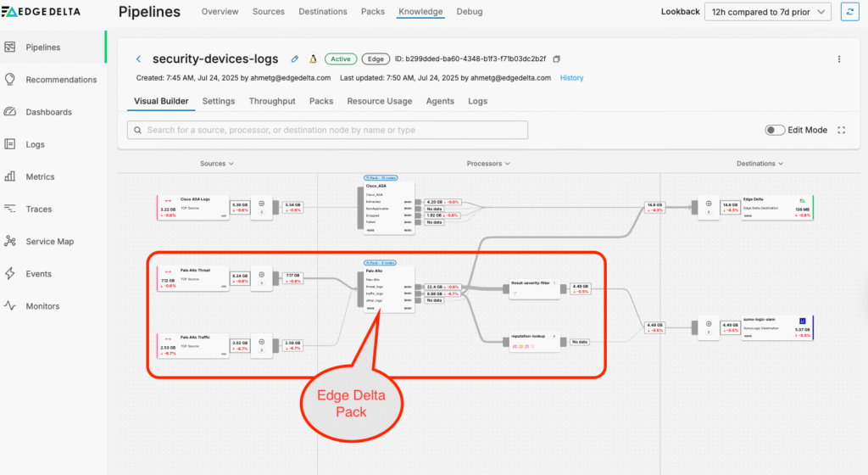The image size is (868, 475).
Task: Expand the Sources column dropdown
Action: click(x=217, y=164)
